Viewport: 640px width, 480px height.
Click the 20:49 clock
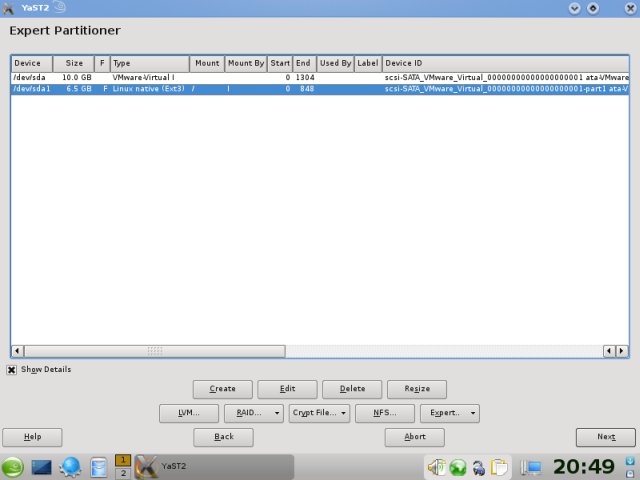[584, 467]
